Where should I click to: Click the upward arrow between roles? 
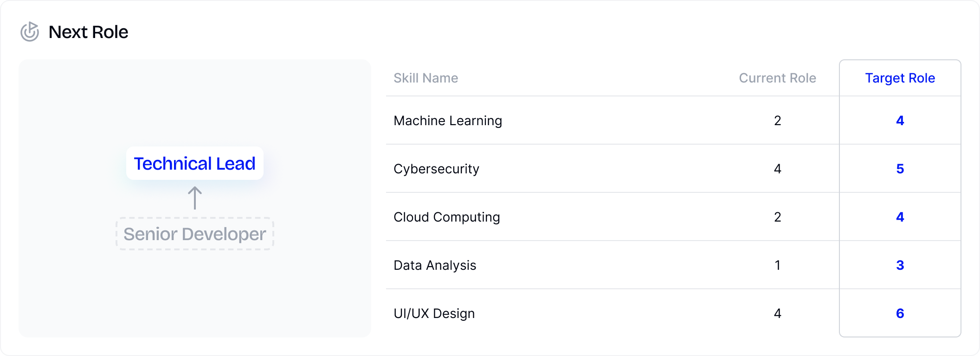[195, 198]
